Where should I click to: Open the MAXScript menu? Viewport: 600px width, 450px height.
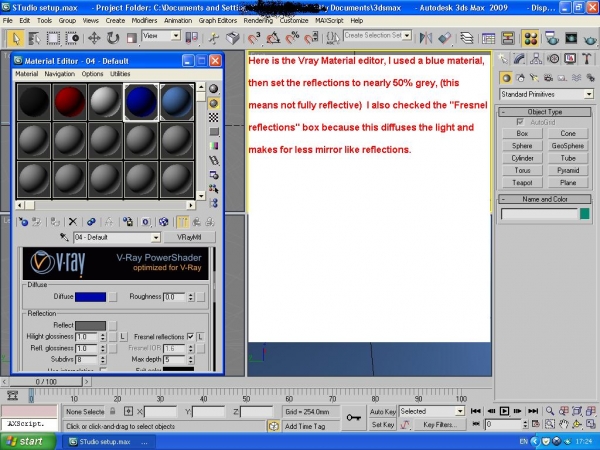[329, 21]
